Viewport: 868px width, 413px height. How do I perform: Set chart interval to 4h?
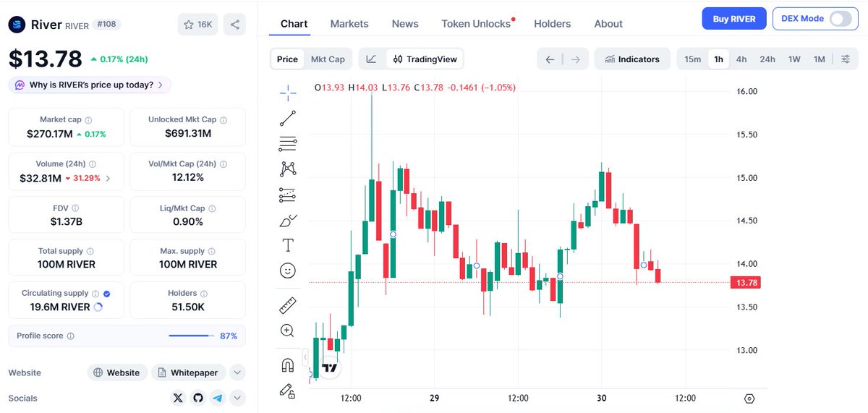741,59
